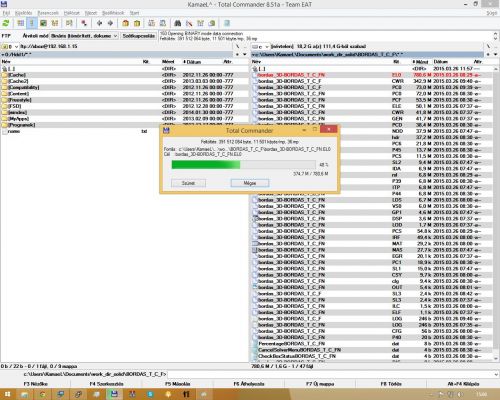Select the [Cache2] folder icon
500x400 pixels.
pyautogui.click(x=4, y=81)
